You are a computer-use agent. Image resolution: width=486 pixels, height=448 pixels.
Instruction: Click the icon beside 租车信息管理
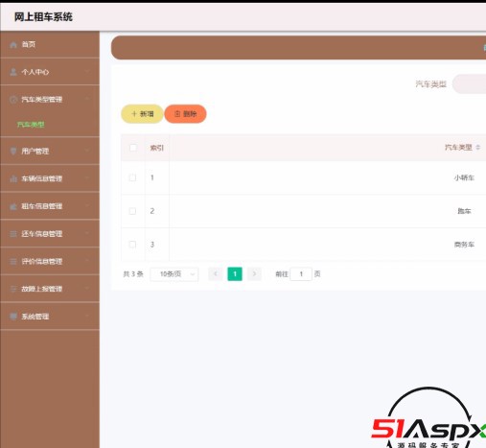[x=13, y=206]
